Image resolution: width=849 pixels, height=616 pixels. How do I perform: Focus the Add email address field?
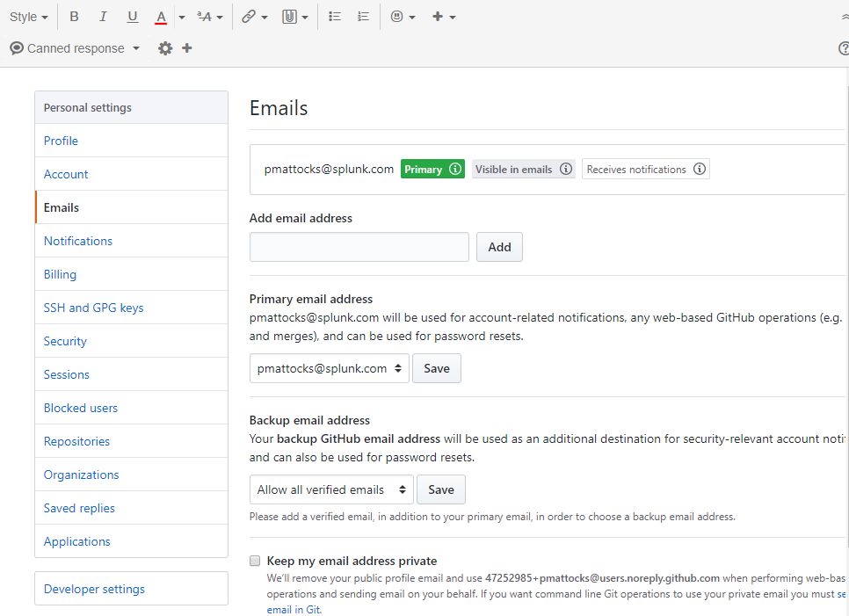pyautogui.click(x=359, y=248)
